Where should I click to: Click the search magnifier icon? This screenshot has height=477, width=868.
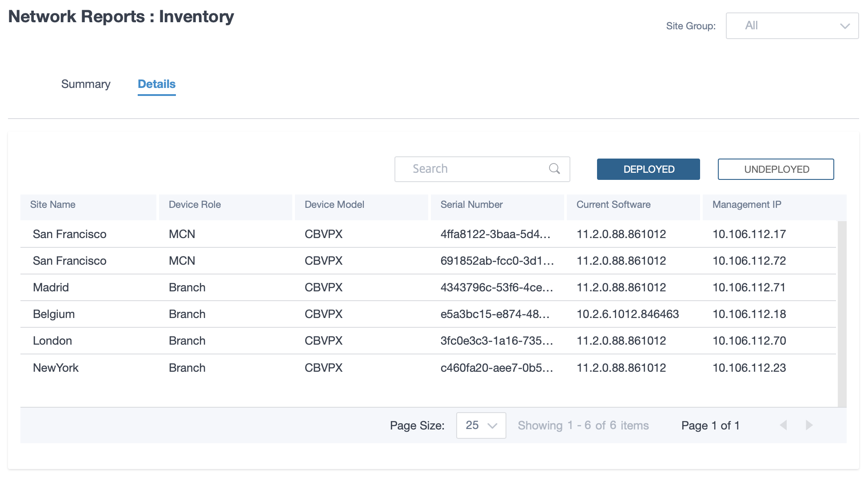[x=554, y=169]
